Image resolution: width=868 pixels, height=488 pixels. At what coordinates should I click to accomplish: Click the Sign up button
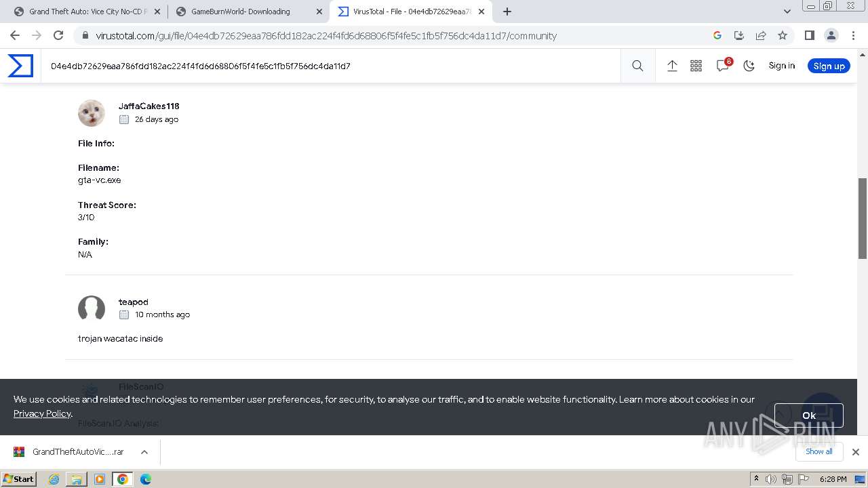coord(829,66)
